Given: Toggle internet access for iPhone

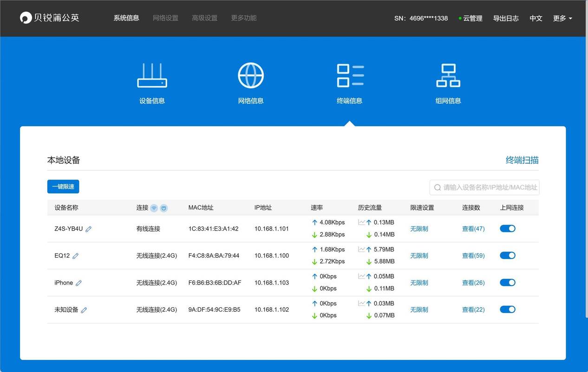Looking at the screenshot, I should coord(508,282).
